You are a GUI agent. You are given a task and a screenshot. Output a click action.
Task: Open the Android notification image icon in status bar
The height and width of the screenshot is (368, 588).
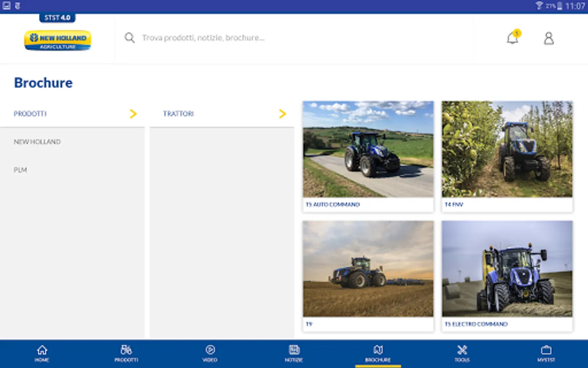(7, 6)
